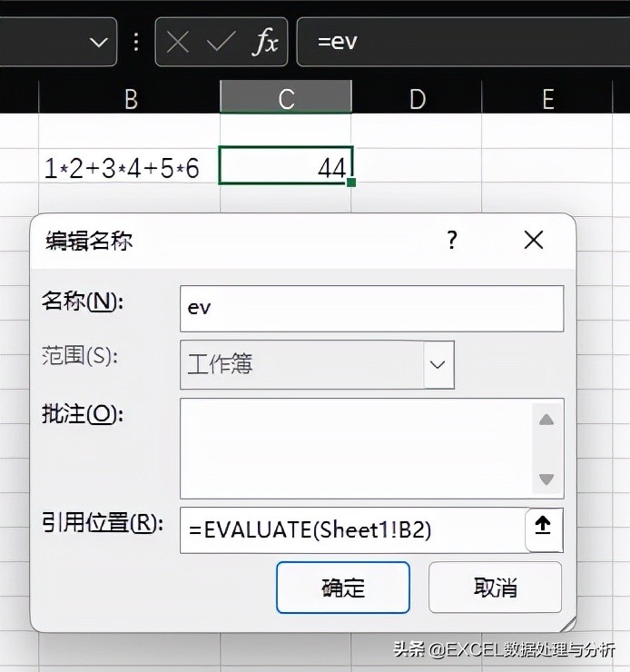
Task: Select column D header
Action: 417,99
